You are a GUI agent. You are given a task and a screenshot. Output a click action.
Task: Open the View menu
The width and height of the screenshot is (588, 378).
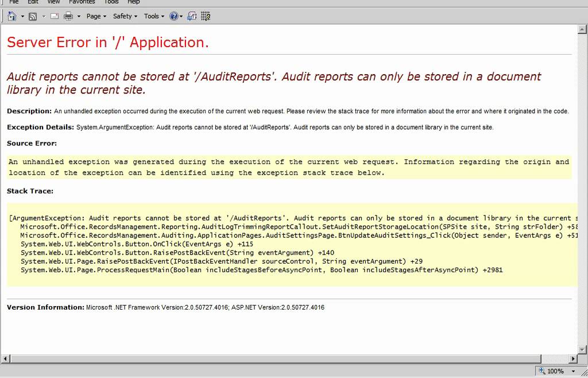pyautogui.click(x=53, y=2)
